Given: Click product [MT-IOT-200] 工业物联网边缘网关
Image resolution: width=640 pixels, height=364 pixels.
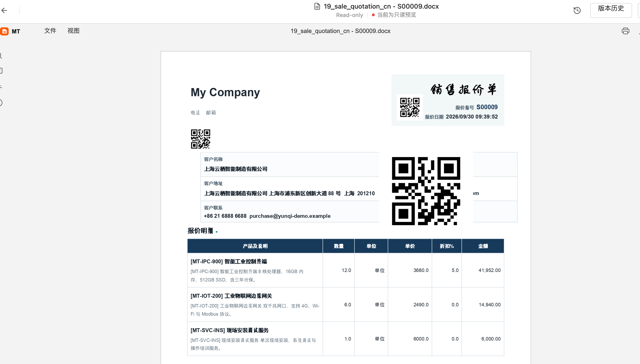Looking at the screenshot, I should coord(231,296).
